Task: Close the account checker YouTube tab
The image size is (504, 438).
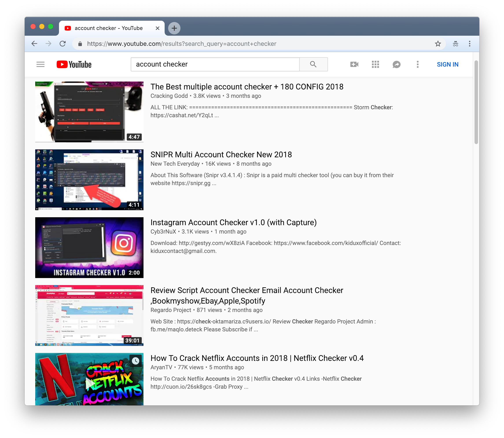Action: click(158, 28)
